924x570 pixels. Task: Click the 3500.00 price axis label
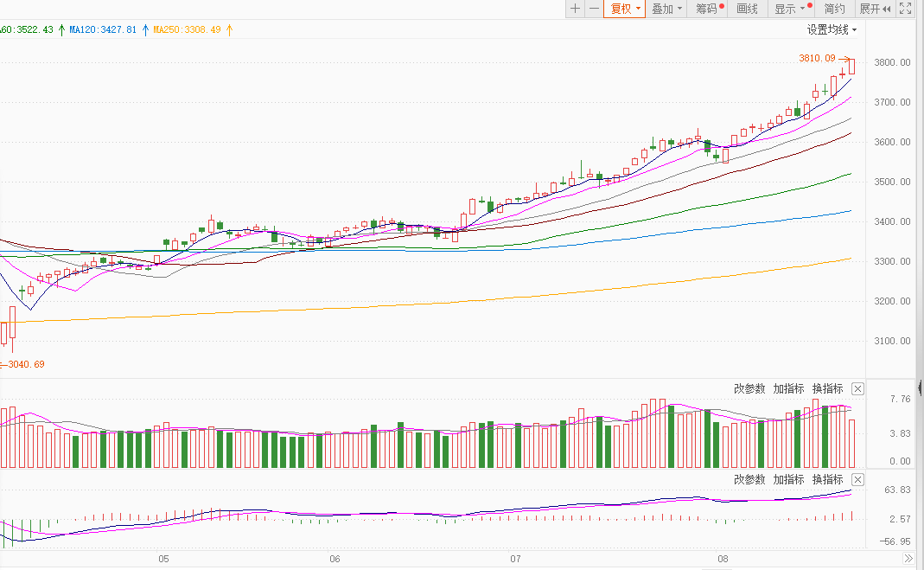pos(892,182)
